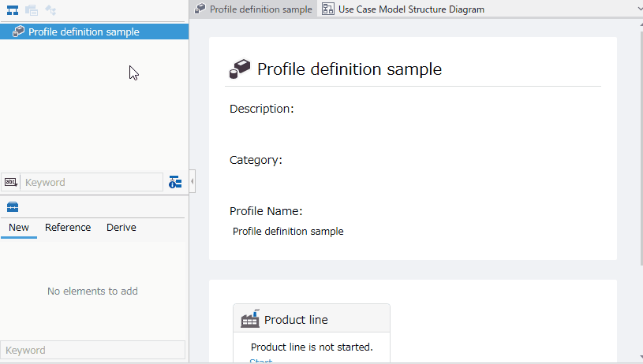Click the abc search mode dropdown icon
Viewport: 643px width, 364px height.
pos(11,182)
